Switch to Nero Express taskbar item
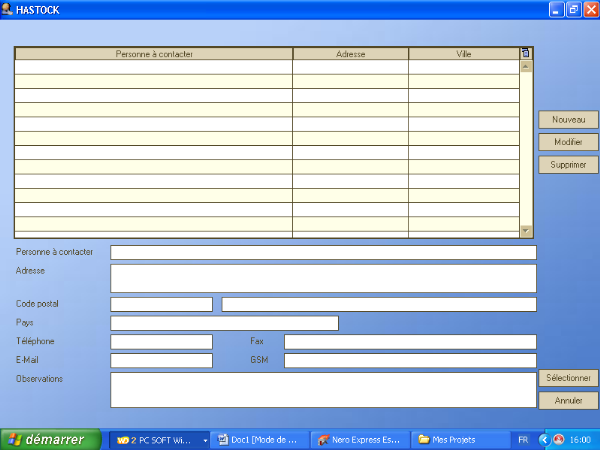600x450 pixels. [360, 440]
